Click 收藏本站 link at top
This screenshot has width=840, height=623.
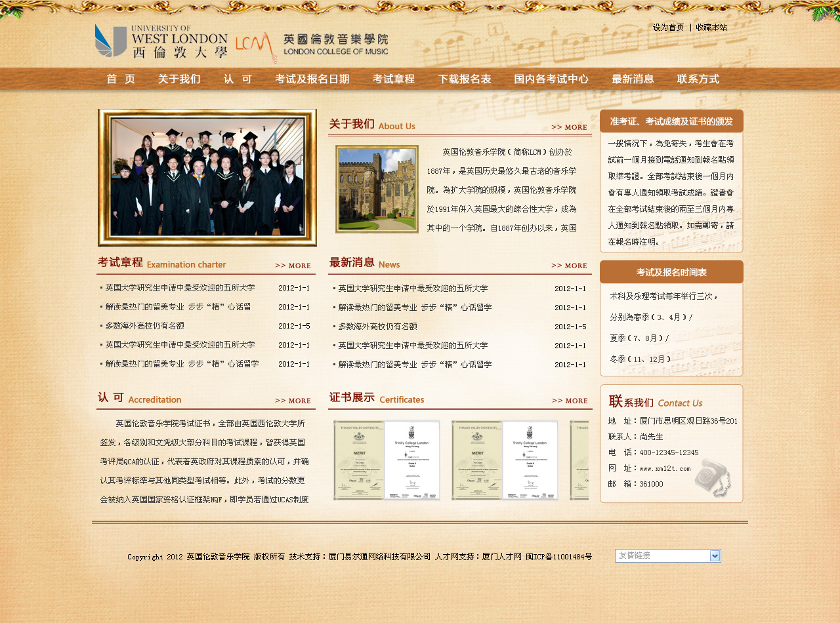pyautogui.click(x=711, y=28)
